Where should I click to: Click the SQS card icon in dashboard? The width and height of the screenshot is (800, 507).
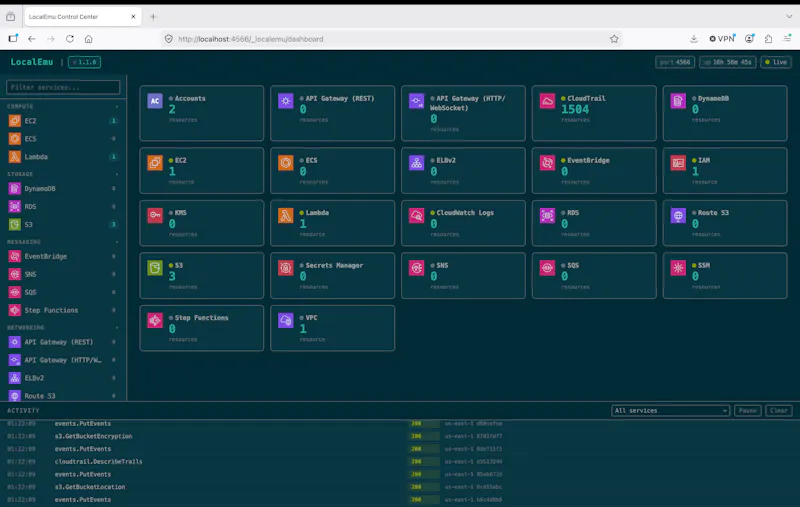[547, 268]
